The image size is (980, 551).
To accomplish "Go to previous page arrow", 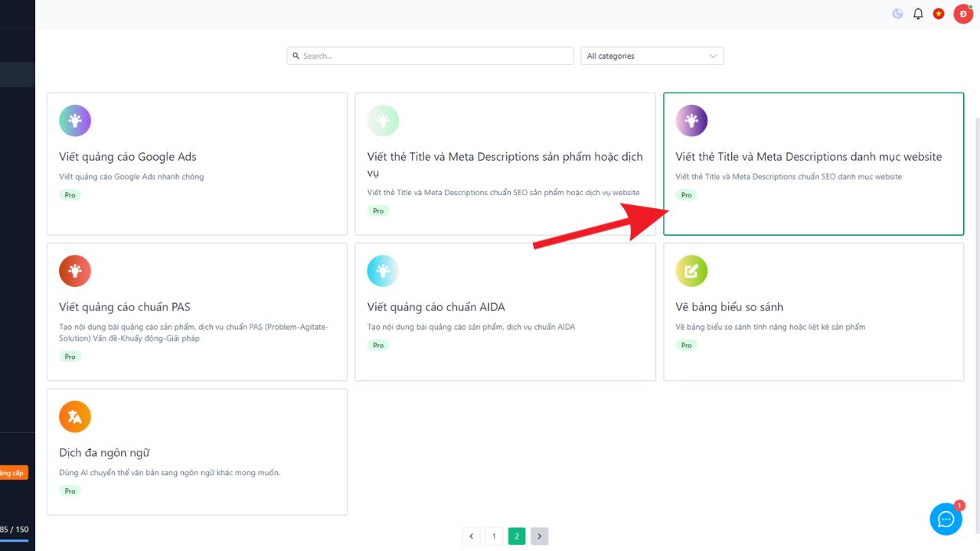I will click(x=472, y=536).
